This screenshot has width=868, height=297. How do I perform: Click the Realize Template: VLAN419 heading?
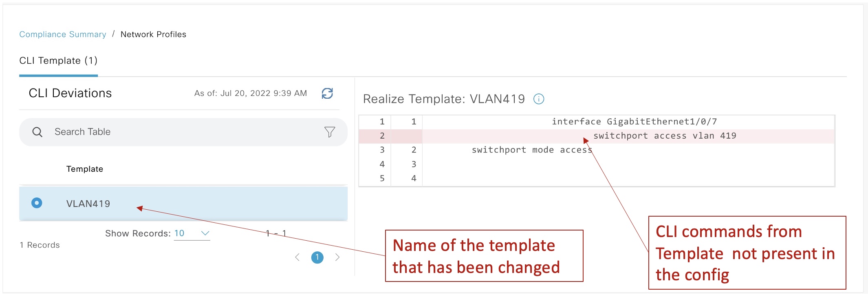click(444, 99)
